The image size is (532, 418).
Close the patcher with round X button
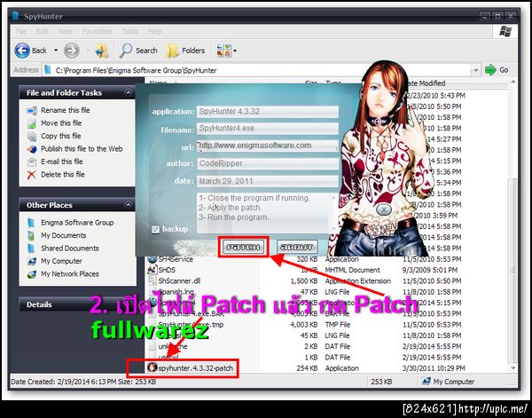(x=384, y=209)
